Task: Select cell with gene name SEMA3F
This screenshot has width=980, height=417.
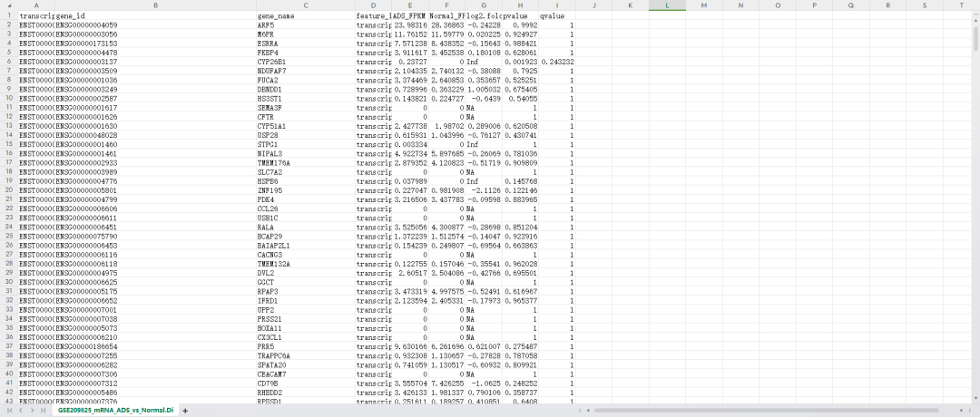Action: 305,107
